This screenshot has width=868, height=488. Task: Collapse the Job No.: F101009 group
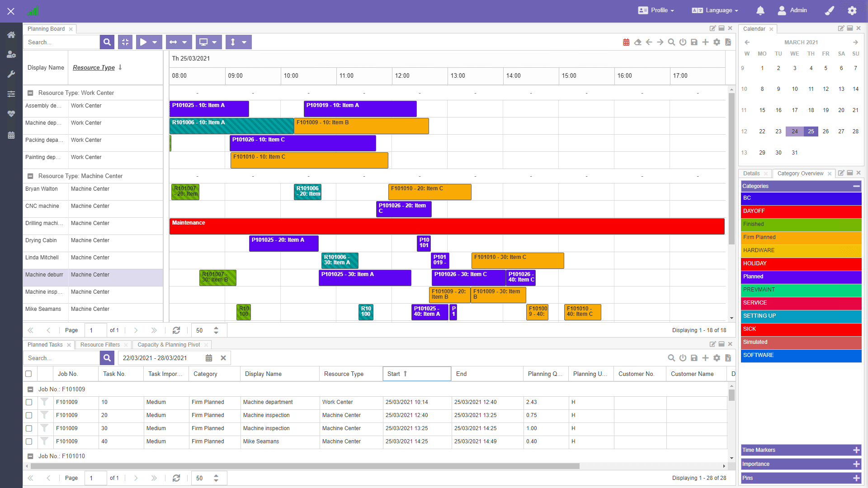[31, 389]
